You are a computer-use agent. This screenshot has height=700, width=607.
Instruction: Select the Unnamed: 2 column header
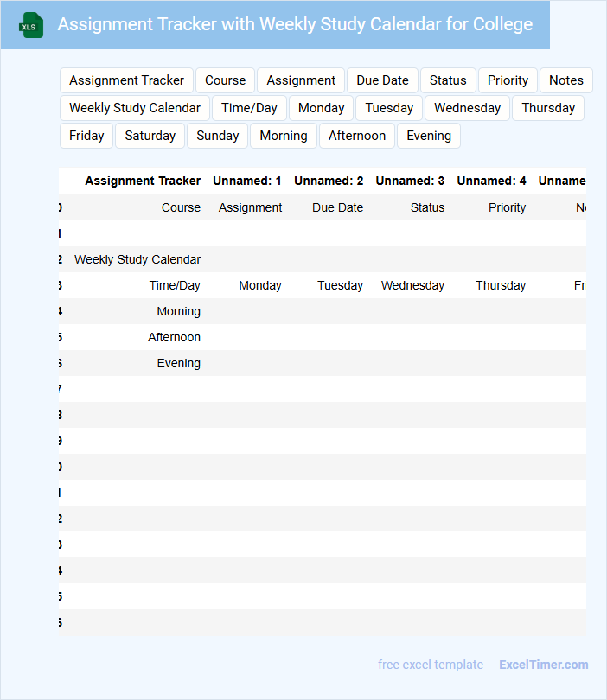tap(329, 181)
